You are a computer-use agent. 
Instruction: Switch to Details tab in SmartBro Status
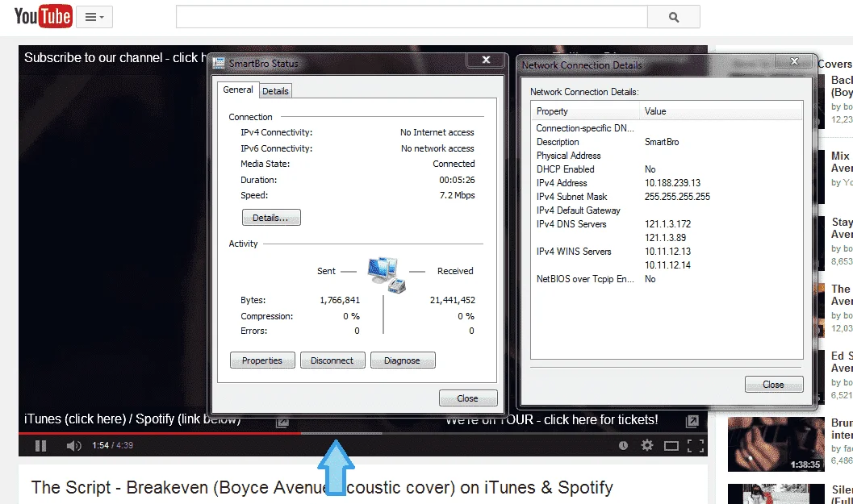click(x=275, y=91)
